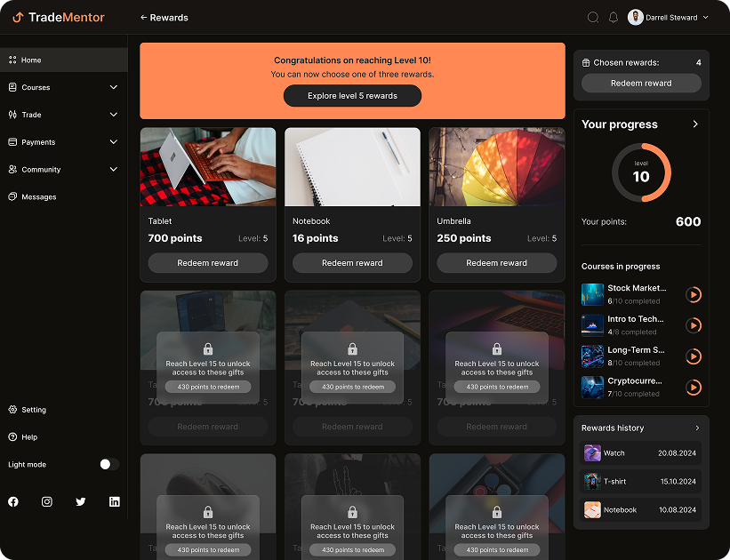Screen dimensions: 730x560
Task: Play the Intro to Tech course
Action: [694, 325]
